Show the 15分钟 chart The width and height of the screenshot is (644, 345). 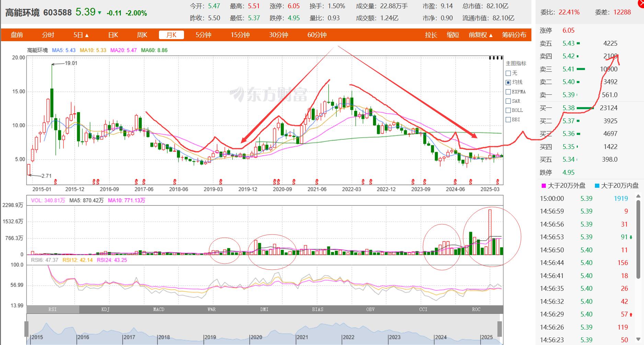[x=240, y=35]
